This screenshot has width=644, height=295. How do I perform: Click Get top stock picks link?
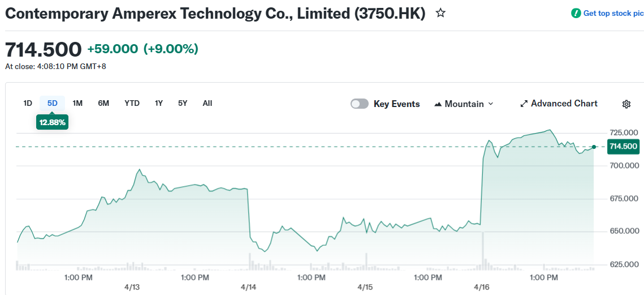(x=613, y=13)
